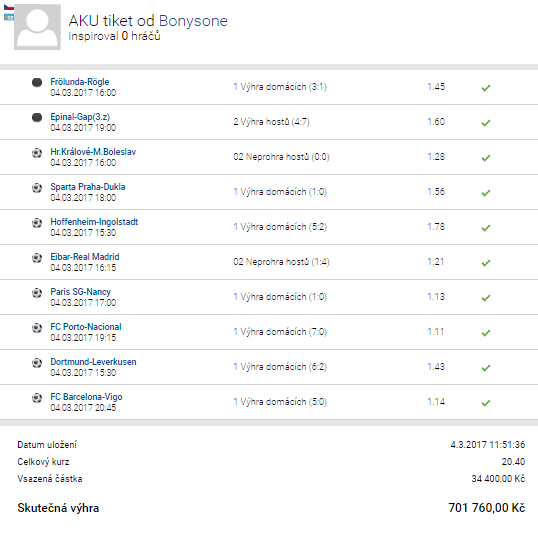Click the soccer ball icon beside FC Barcelona-Vigo

[x=37, y=398]
